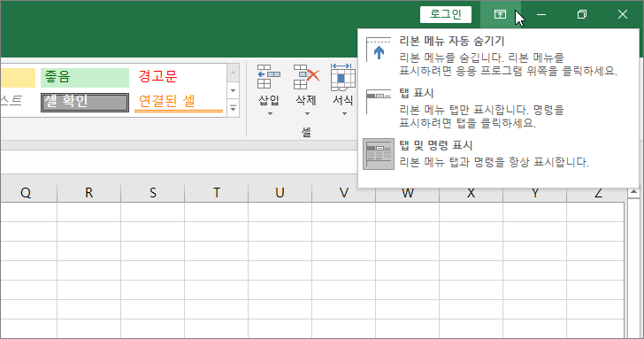
Task: Click the 서식 format cells icon
Action: click(343, 77)
